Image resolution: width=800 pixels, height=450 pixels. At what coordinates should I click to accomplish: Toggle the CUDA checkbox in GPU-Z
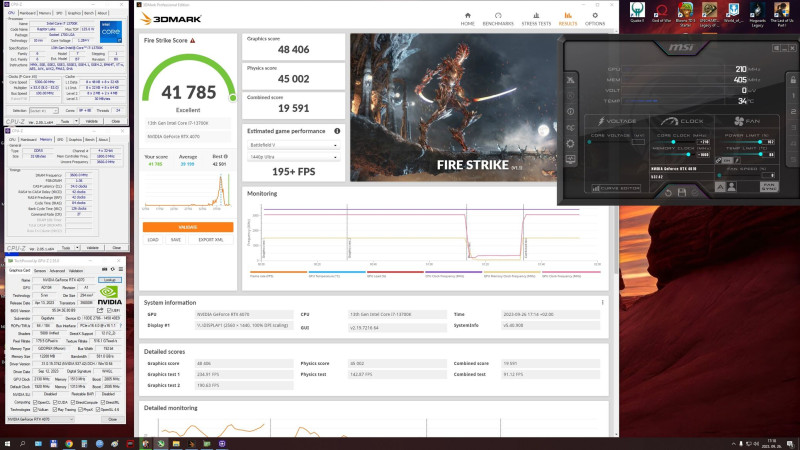(55, 402)
